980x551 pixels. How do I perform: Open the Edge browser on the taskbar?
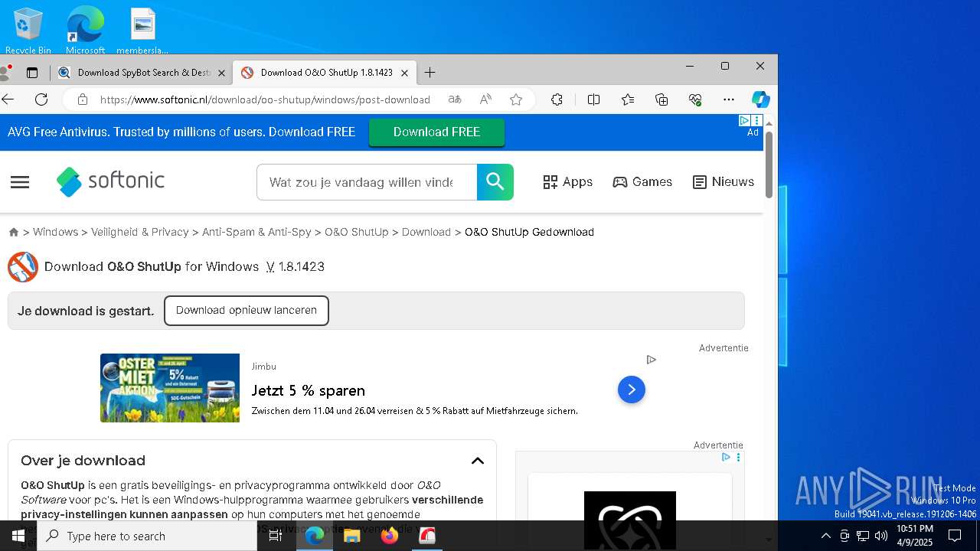(315, 536)
